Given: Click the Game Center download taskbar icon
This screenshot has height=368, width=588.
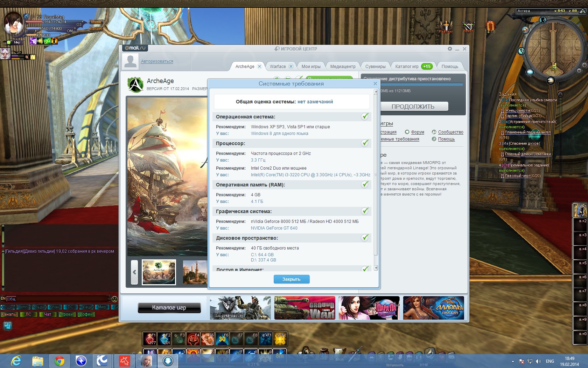Looking at the screenshot, I should click(168, 361).
